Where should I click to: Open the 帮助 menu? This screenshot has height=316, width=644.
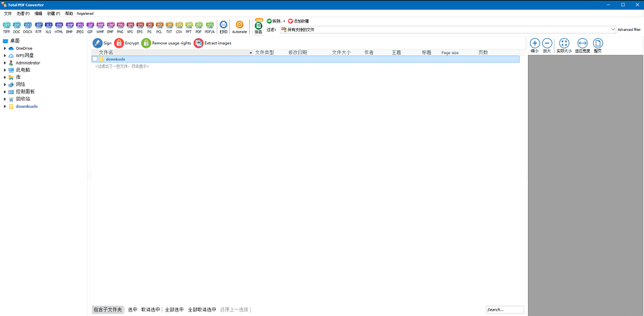(x=69, y=14)
